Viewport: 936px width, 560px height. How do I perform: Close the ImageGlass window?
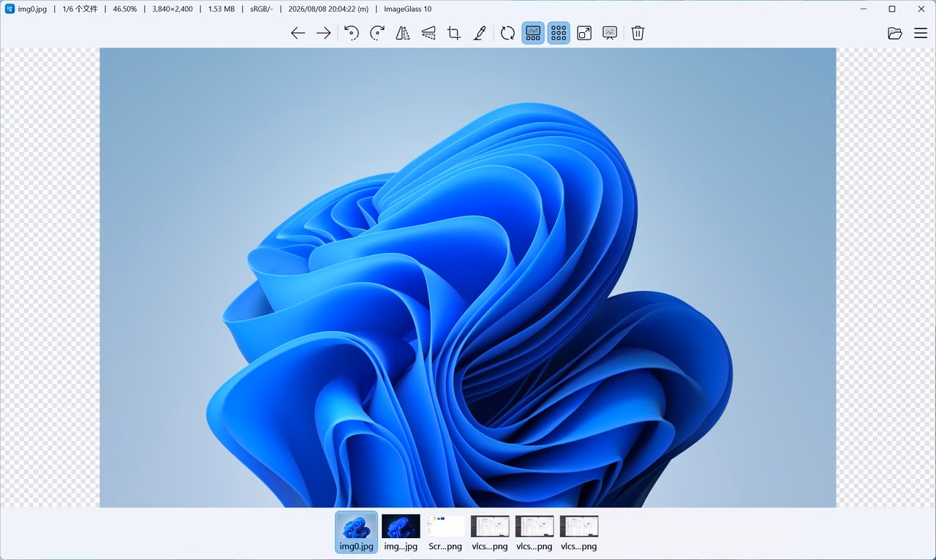(x=920, y=9)
